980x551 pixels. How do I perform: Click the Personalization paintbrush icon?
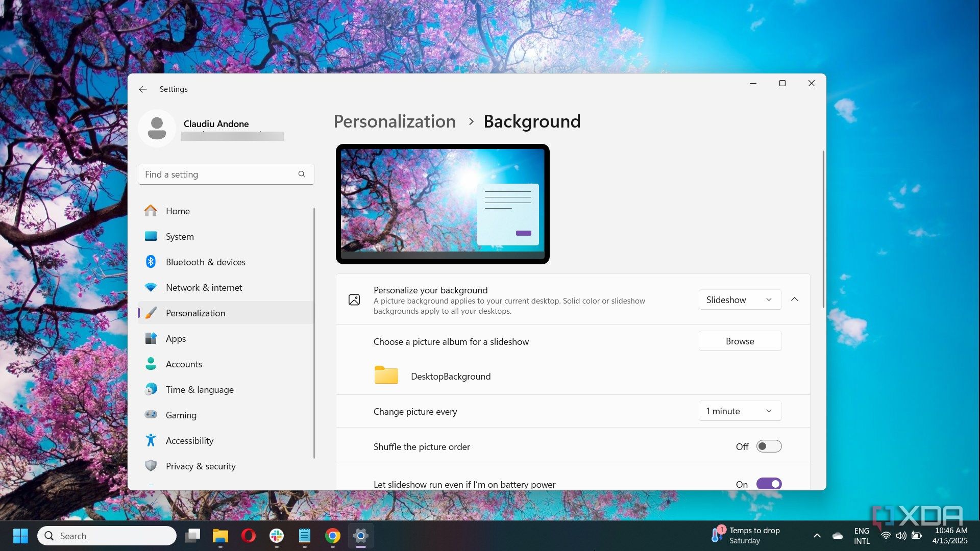pos(151,313)
